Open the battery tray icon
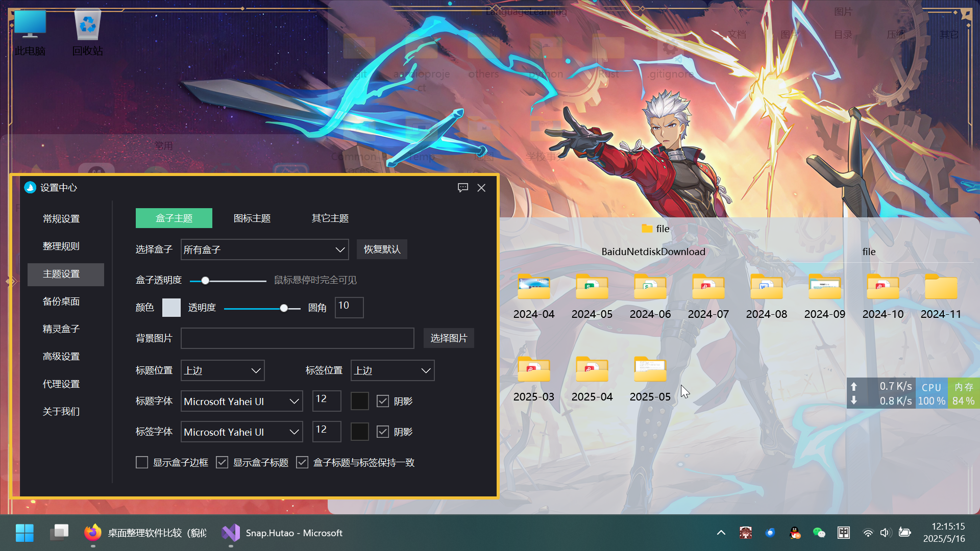 [x=905, y=533]
